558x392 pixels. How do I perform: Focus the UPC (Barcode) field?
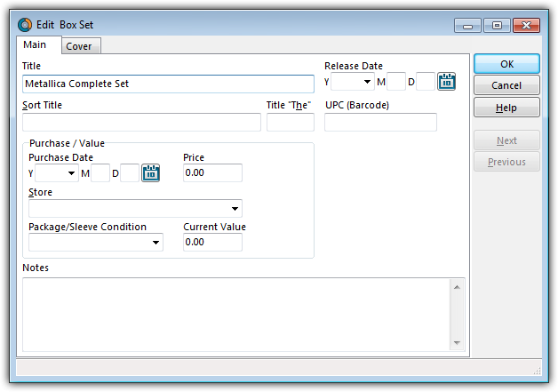click(380, 122)
